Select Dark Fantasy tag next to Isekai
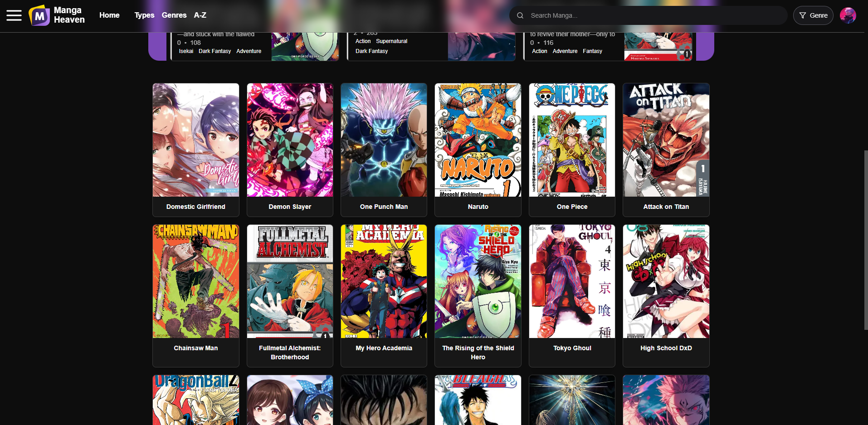The width and height of the screenshot is (868, 425). click(215, 51)
